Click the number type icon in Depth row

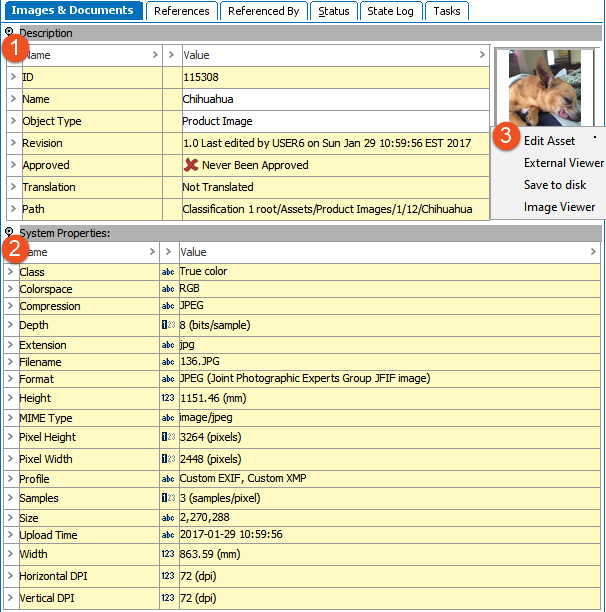(x=168, y=324)
